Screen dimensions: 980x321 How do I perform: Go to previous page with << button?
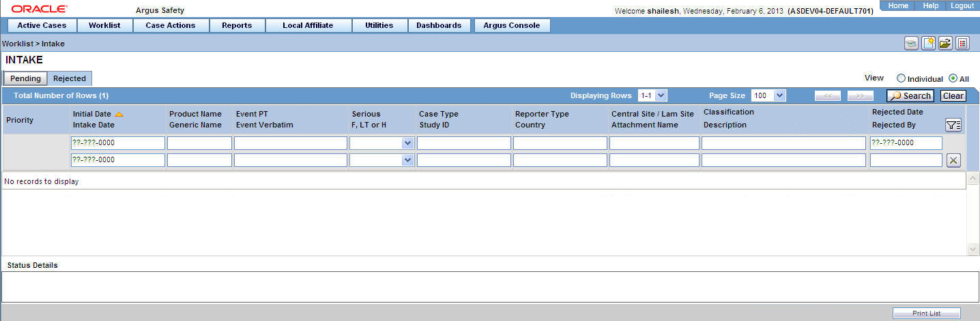pyautogui.click(x=828, y=96)
